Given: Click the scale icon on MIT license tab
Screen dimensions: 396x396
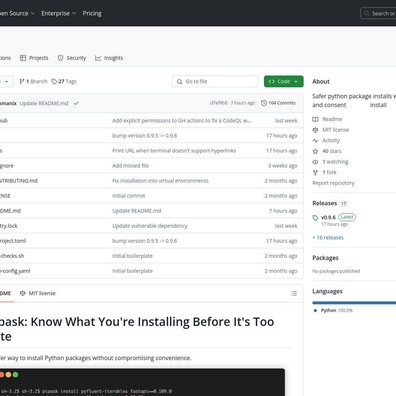Looking at the screenshot, I should (23, 293).
